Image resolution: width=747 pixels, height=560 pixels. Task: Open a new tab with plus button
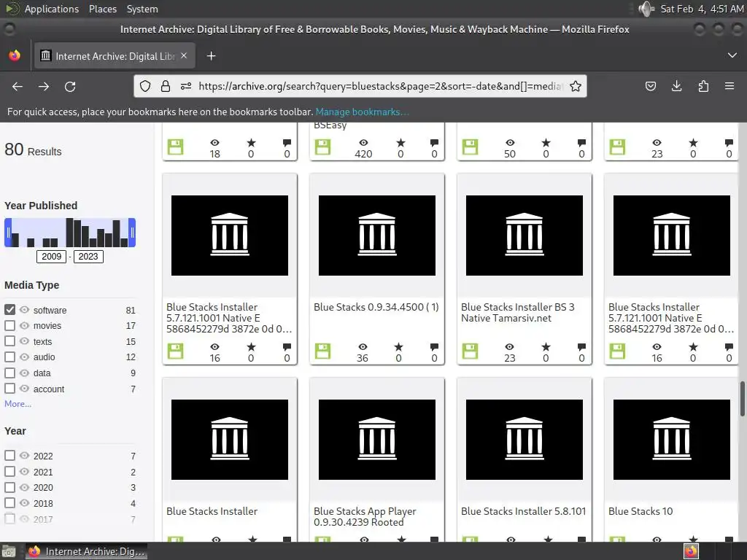(x=211, y=56)
